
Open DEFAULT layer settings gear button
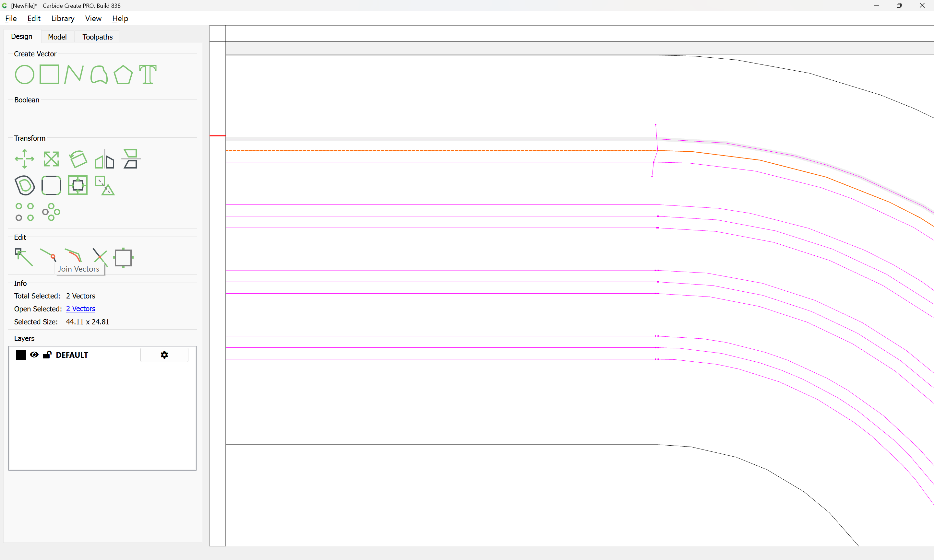pyautogui.click(x=164, y=355)
